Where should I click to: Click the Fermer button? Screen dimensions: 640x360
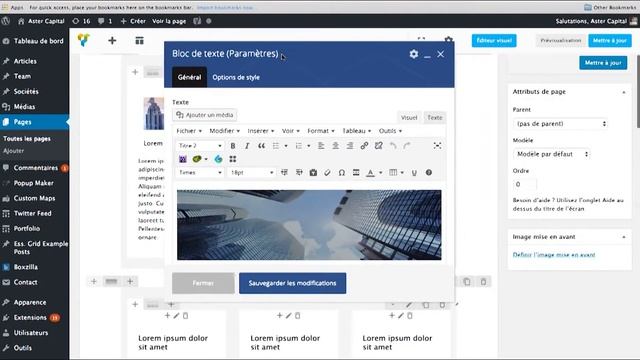pyautogui.click(x=203, y=283)
